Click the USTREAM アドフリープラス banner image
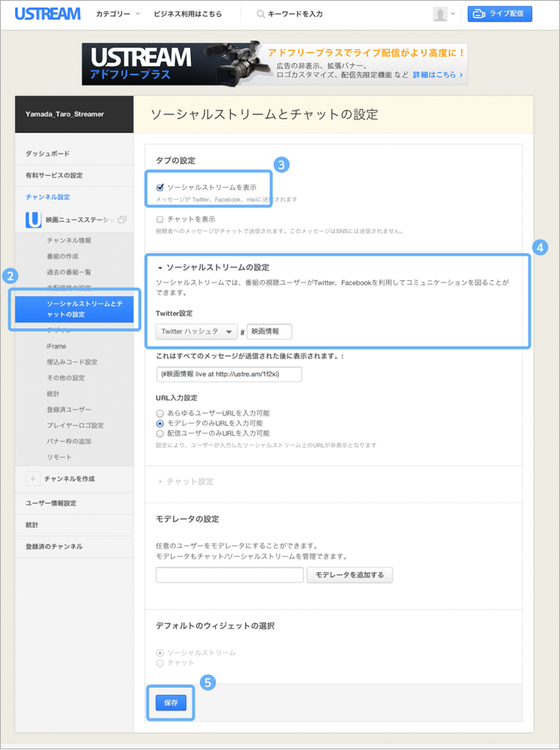The image size is (560, 750). tap(274, 64)
